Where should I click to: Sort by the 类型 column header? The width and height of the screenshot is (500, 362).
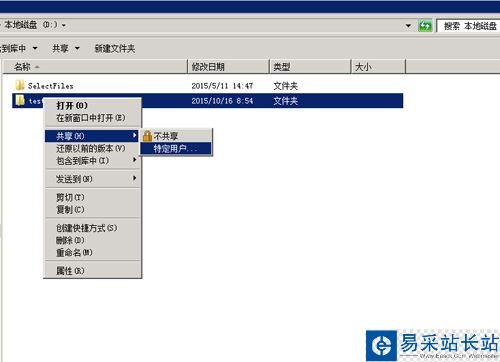point(310,67)
